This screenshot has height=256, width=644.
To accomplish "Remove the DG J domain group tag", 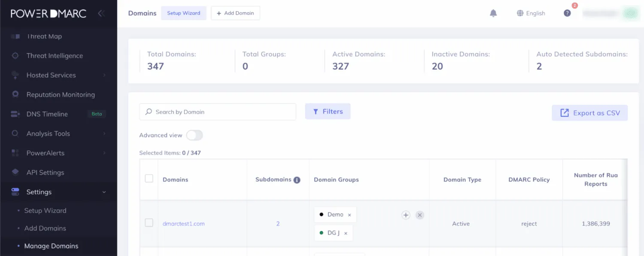I will click(x=346, y=233).
